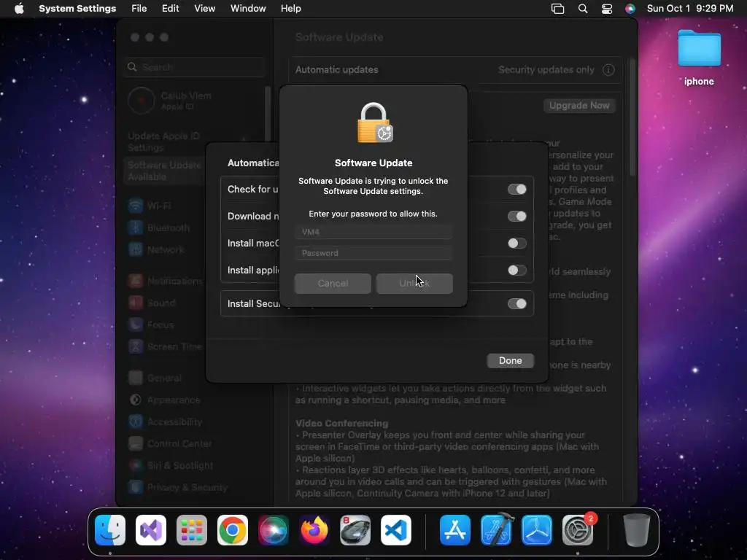
Task: Open Finder from the Dock
Action: point(110,530)
